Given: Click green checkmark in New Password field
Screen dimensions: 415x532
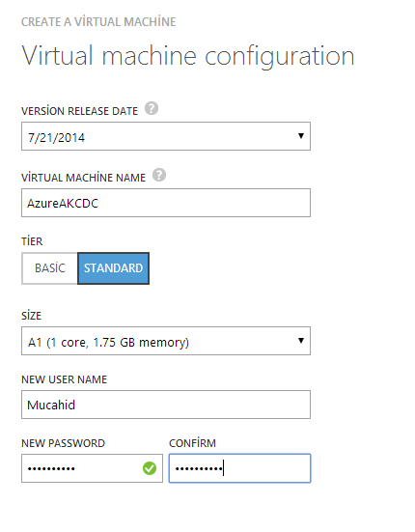Looking at the screenshot, I should (x=150, y=468).
